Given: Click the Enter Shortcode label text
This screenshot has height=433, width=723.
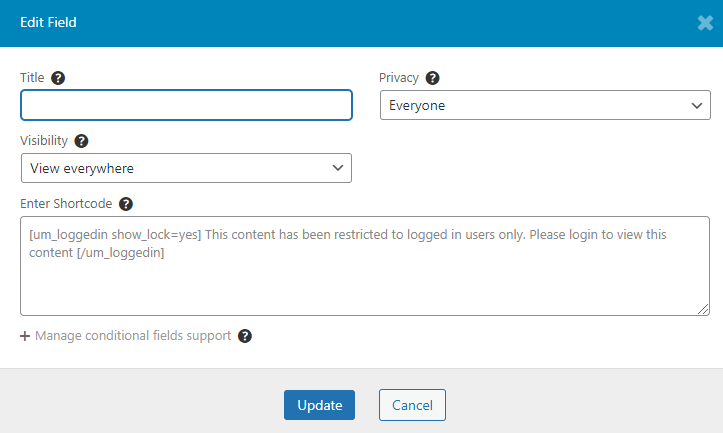Looking at the screenshot, I should pos(66,204).
